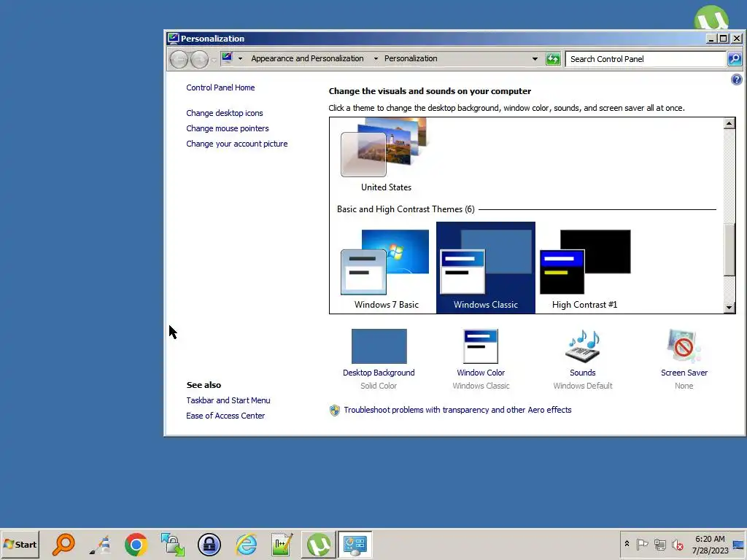Click the Control Panel Home link
The image size is (747, 560).
[220, 87]
